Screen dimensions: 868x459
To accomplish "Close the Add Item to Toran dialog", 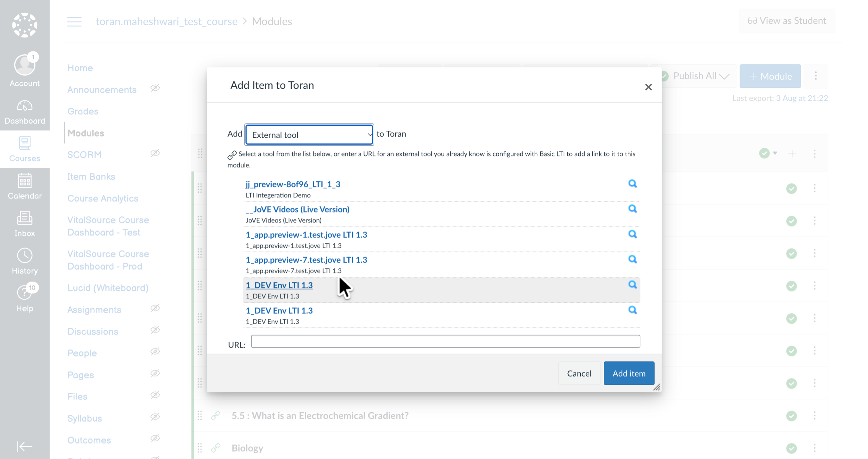I will pos(648,87).
